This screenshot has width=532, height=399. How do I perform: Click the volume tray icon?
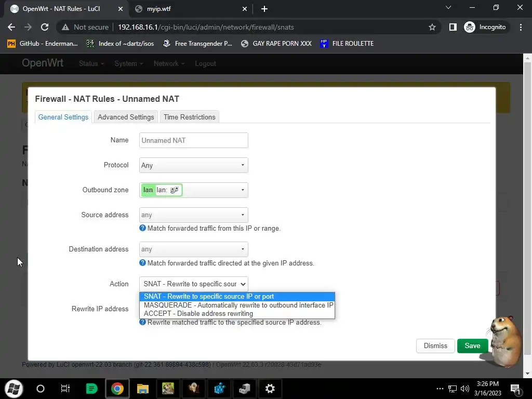(x=465, y=389)
